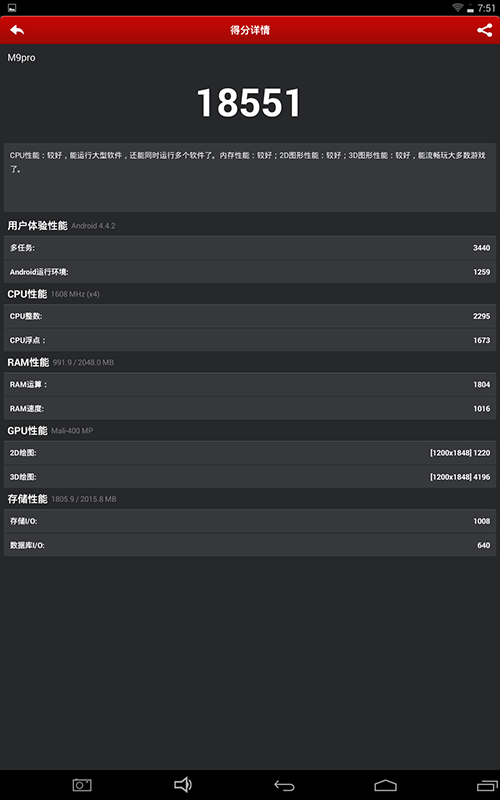This screenshot has height=800, width=500.
Task: Open the picture notification icon in status bar
Action: (x=12, y=7)
